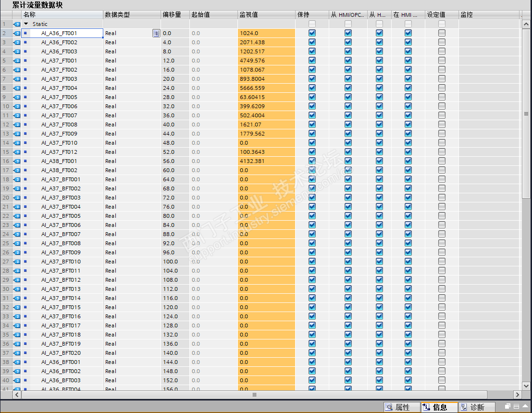Viewport: 532px width, 413px height.
Task: Click the horizontal scrollbar thumb
Action: [x=254, y=395]
